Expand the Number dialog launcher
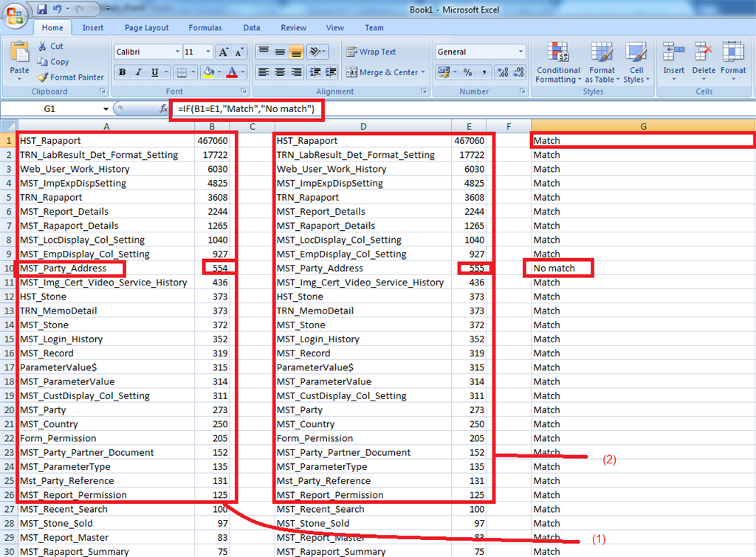This screenshot has width=756, height=557. [x=522, y=91]
